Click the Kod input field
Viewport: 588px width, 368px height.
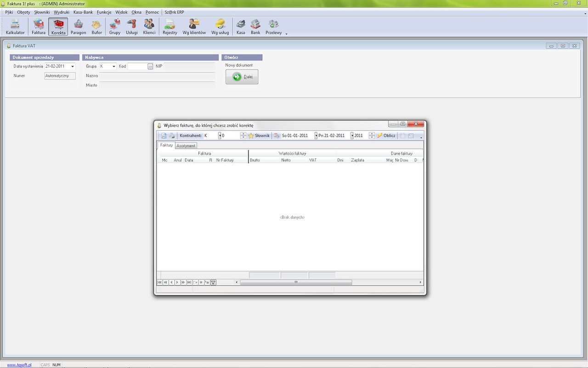(x=137, y=67)
